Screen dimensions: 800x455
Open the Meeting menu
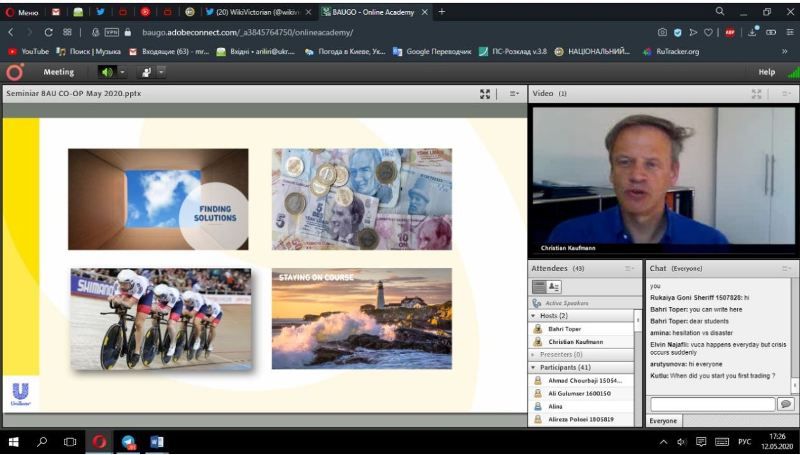click(x=59, y=72)
